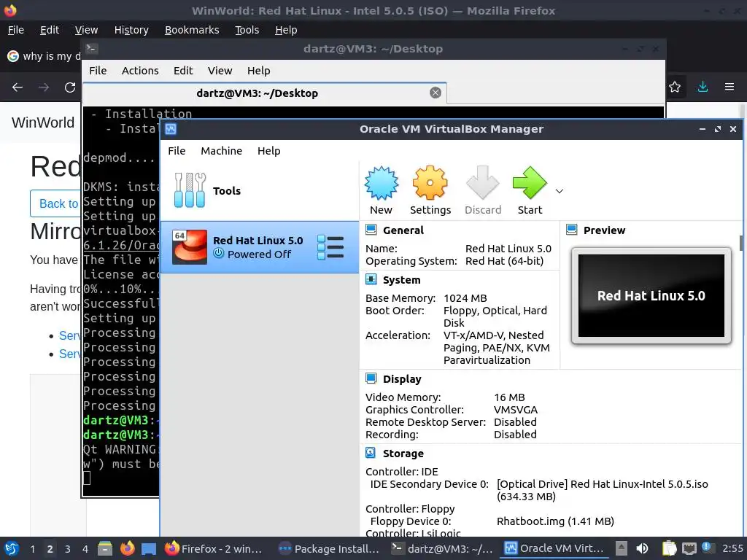Click the System section icon
The width and height of the screenshot is (747, 560).
[x=371, y=279]
